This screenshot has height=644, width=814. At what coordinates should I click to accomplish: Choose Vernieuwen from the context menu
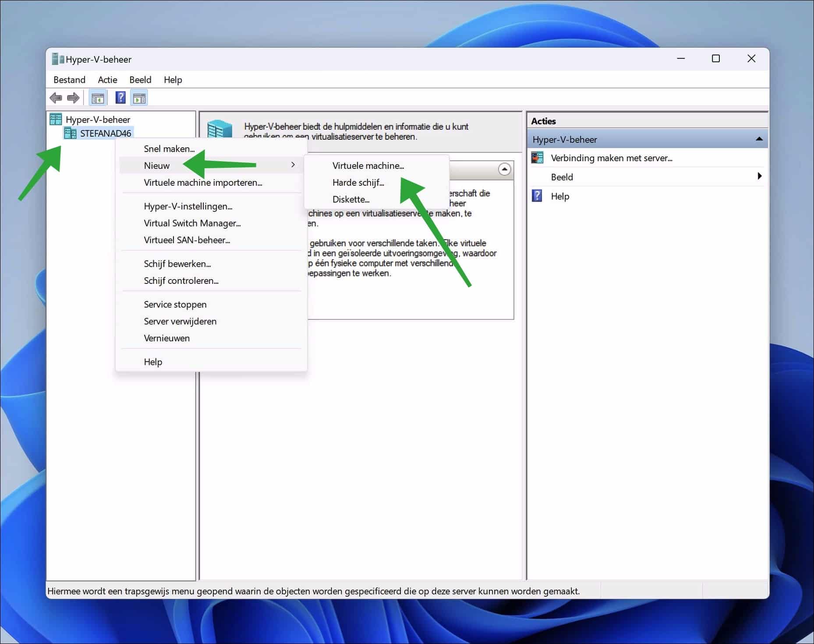pyautogui.click(x=166, y=338)
